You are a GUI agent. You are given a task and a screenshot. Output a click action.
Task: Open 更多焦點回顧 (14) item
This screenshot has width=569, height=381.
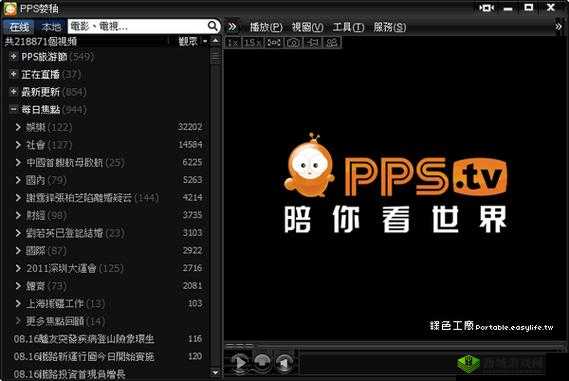tap(65, 321)
